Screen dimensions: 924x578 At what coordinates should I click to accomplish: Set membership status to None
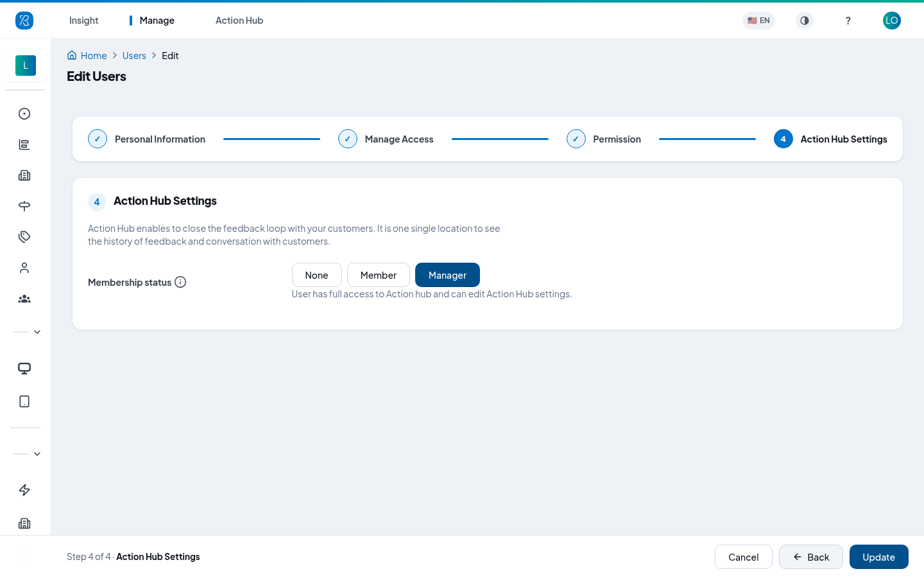(316, 275)
